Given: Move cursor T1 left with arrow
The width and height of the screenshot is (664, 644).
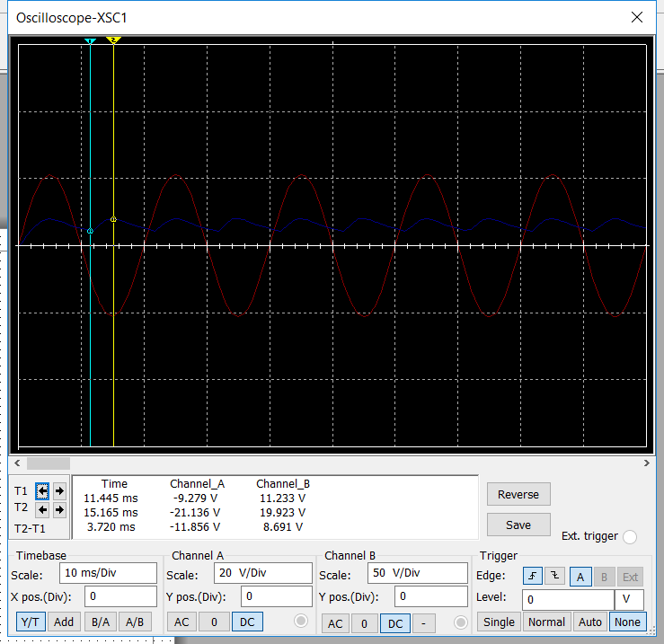Looking at the screenshot, I should tap(42, 490).
